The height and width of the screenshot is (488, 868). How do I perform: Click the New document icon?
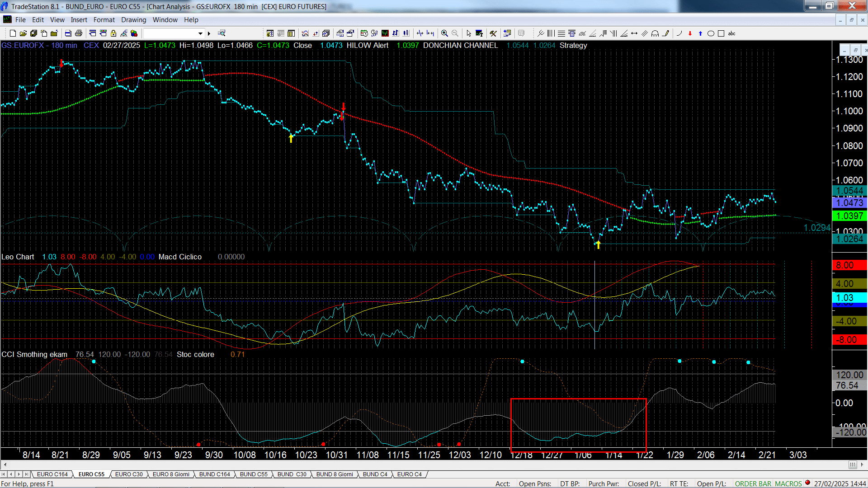pyautogui.click(x=13, y=33)
